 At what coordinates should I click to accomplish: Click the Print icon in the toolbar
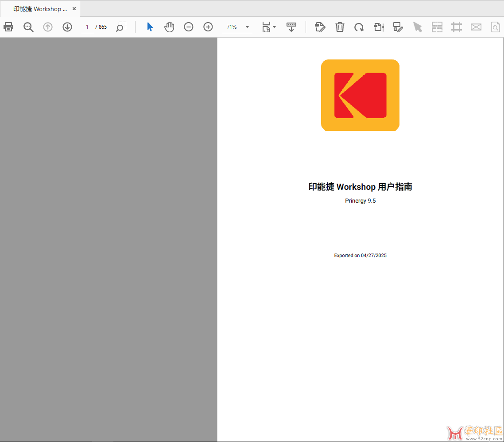9,27
